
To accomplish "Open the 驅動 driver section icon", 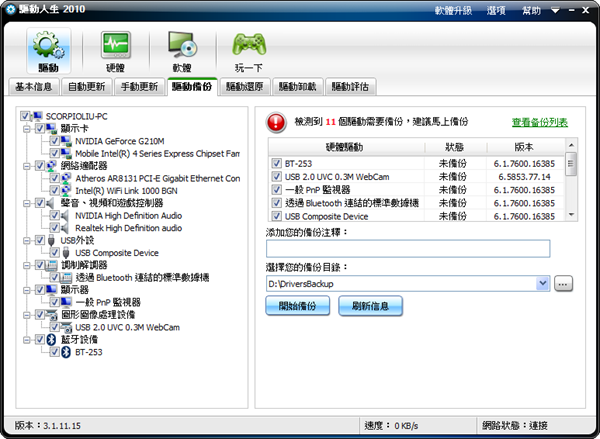I will 48,51.
